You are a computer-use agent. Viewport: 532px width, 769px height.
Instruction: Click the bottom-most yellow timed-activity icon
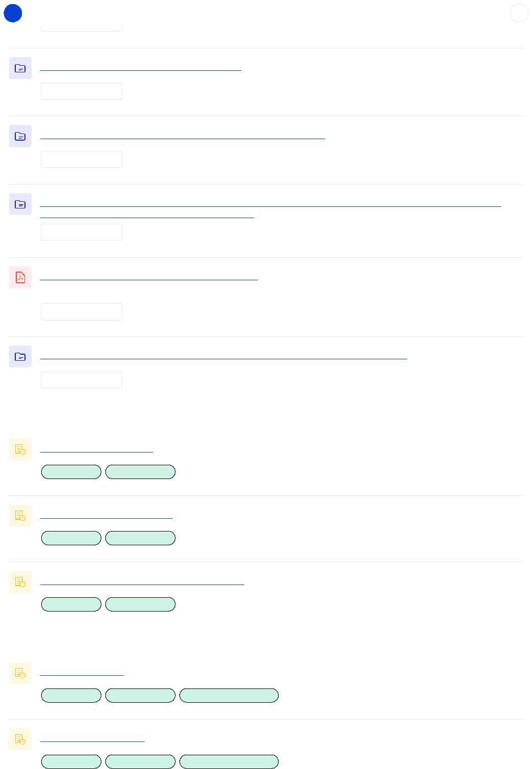click(x=20, y=739)
